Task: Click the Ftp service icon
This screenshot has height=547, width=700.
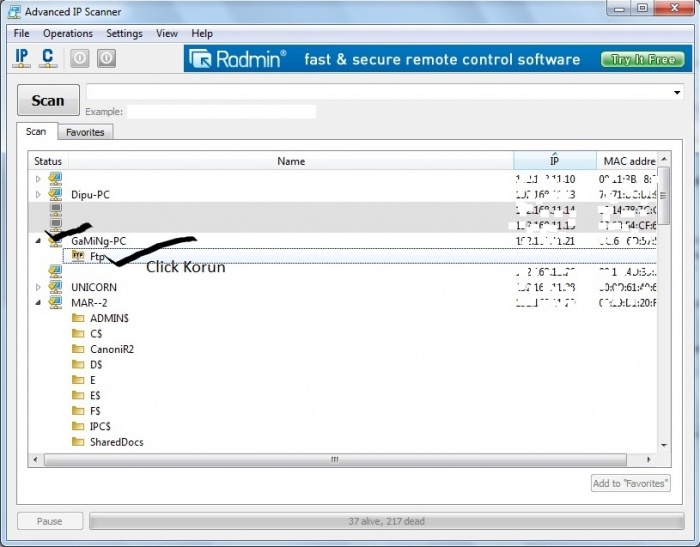Action: click(x=78, y=256)
